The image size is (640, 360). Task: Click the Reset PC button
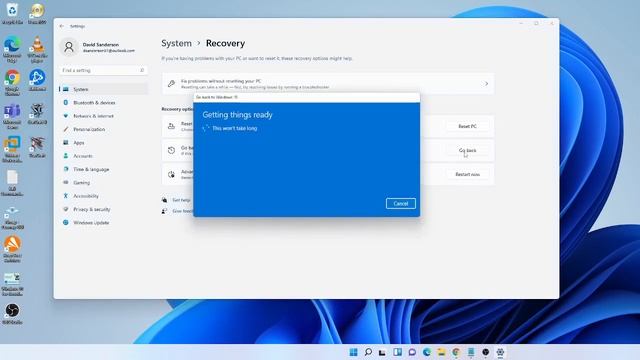467,127
